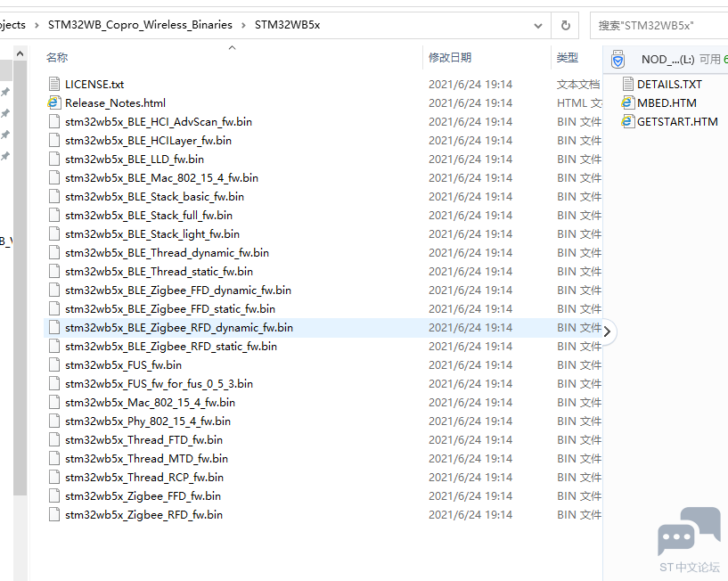Select stm32wb5x_FUS_fw_for_fus_0_5_3.bin file name

click(159, 383)
